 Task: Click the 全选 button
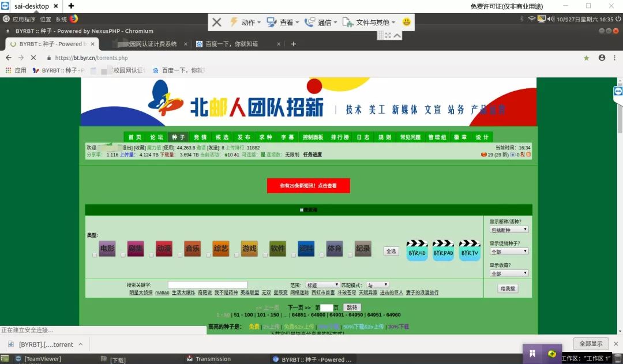pos(391,251)
